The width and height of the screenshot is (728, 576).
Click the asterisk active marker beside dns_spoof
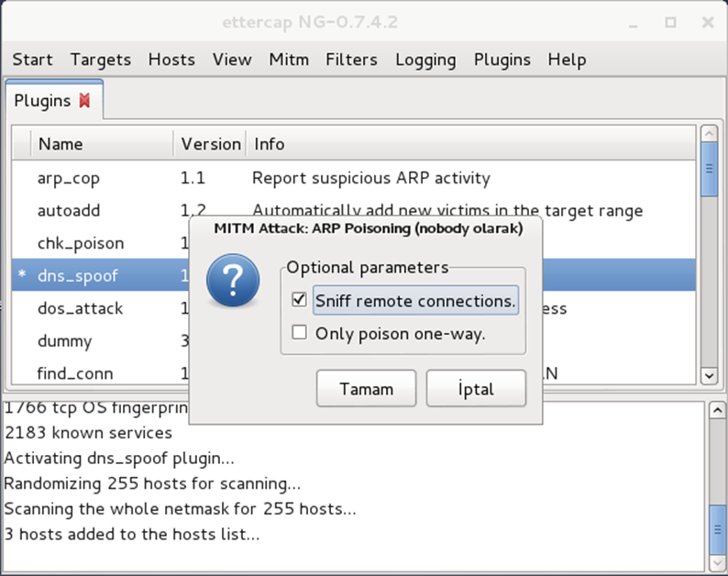(x=22, y=274)
